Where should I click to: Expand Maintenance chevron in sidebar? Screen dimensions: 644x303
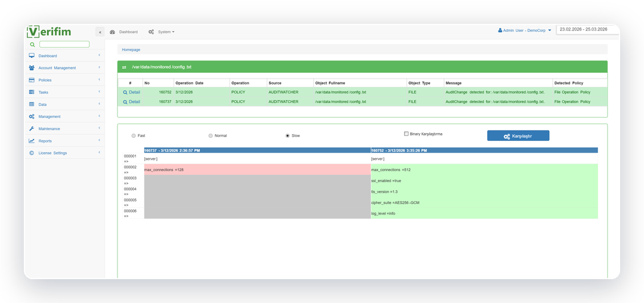pos(99,128)
